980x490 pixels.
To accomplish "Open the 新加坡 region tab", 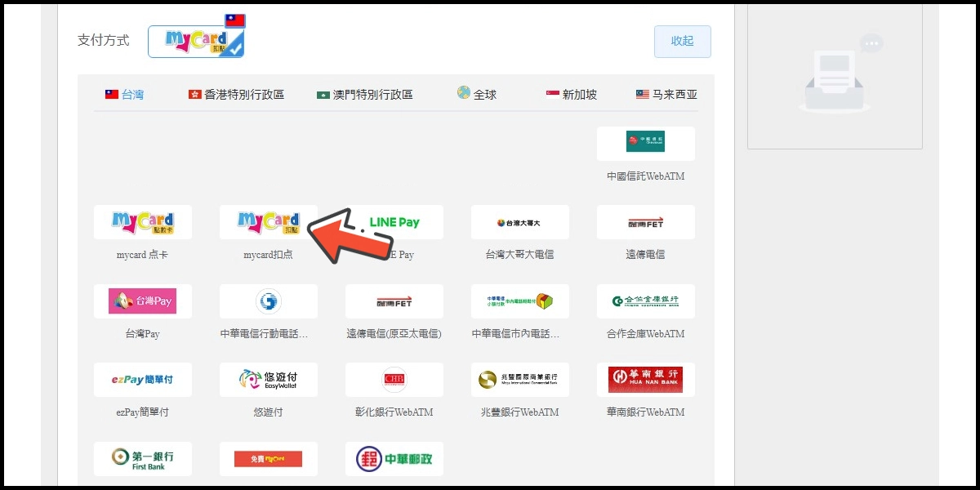I will 572,95.
